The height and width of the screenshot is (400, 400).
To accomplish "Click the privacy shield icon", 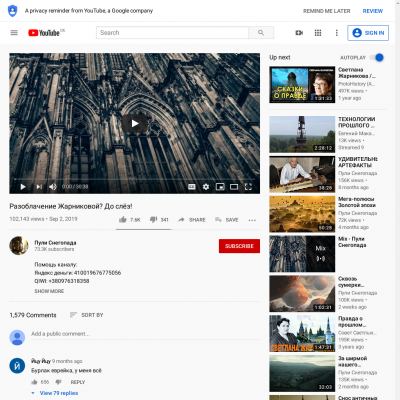I will pyautogui.click(x=12, y=11).
